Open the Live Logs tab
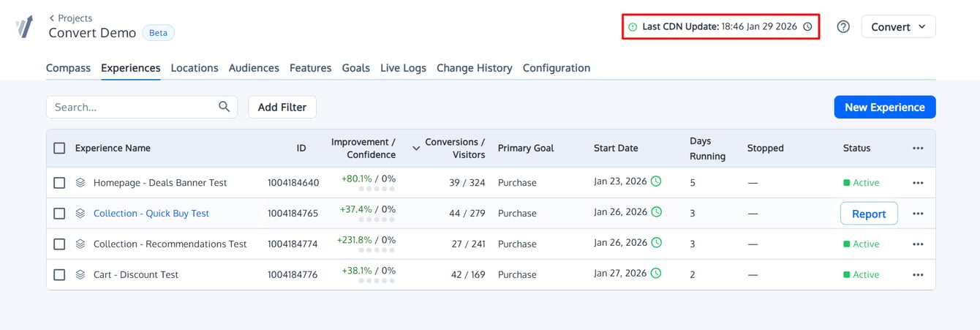980x330 pixels. [403, 68]
